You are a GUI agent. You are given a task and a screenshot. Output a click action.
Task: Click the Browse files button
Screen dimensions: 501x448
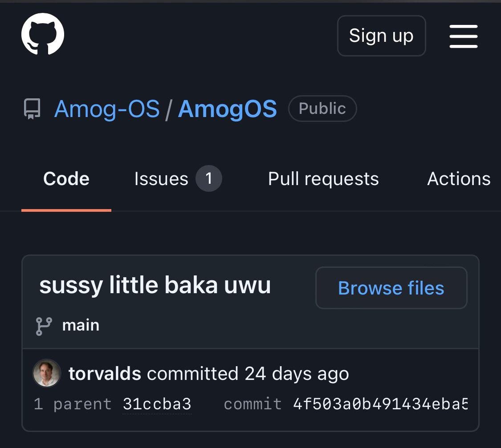click(x=391, y=288)
